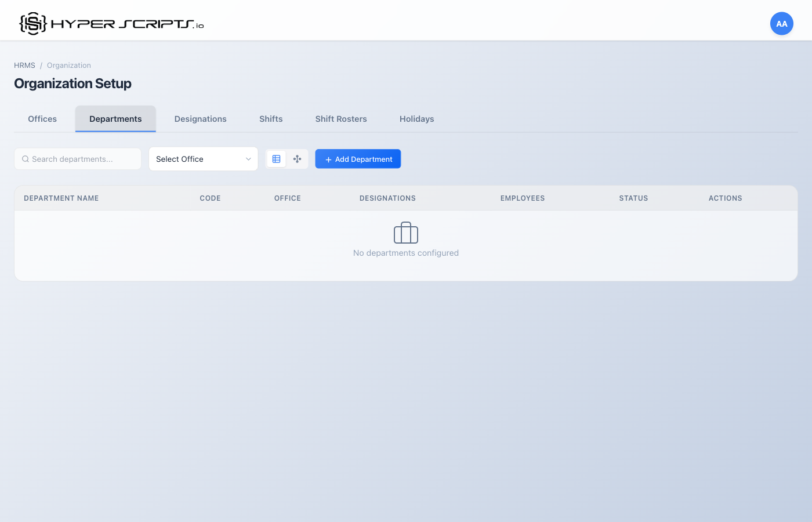Open the AA user avatar menu
The width and height of the screenshot is (812, 522).
[781, 23]
